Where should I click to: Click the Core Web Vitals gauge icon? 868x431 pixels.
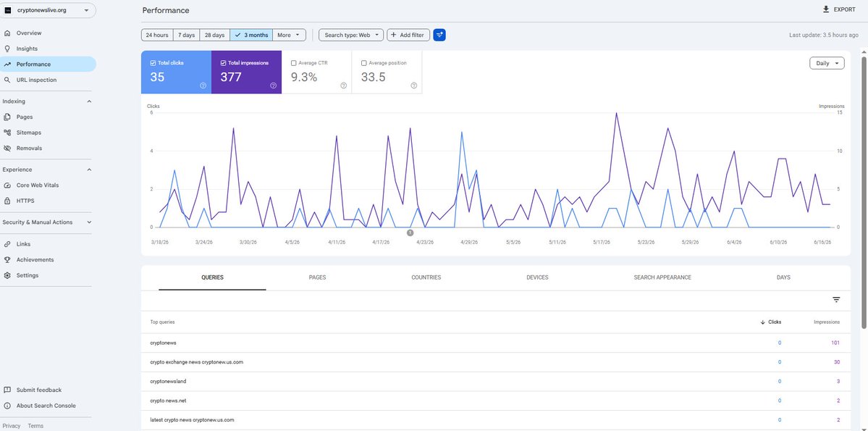coord(7,185)
